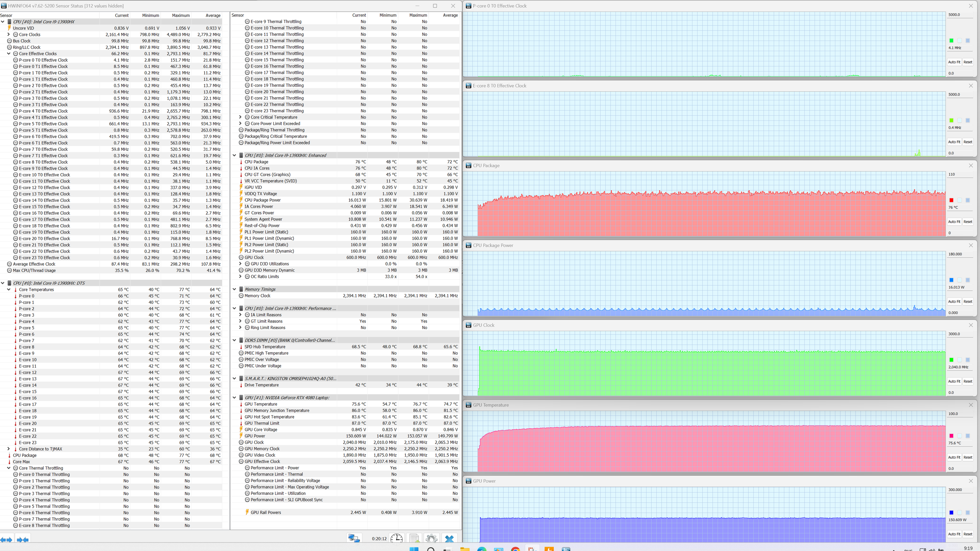Click green GPU Clock graph color swatch
This screenshot has width=980, height=551.
[x=951, y=360]
